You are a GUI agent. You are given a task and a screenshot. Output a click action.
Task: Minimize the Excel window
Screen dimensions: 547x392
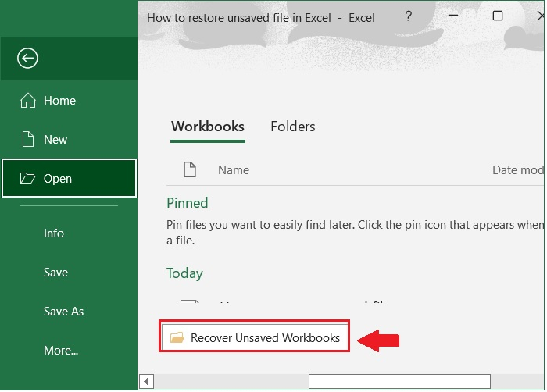click(452, 16)
